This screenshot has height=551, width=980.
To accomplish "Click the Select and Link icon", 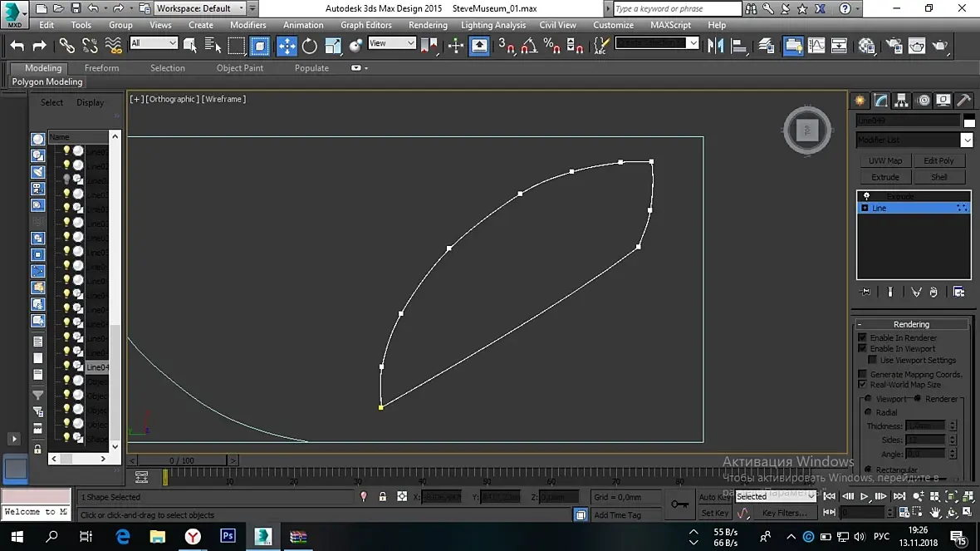I will point(66,46).
